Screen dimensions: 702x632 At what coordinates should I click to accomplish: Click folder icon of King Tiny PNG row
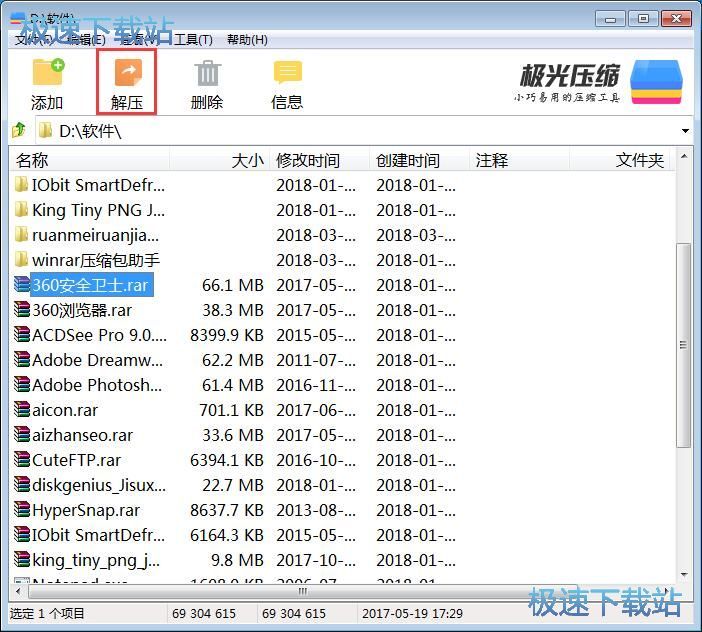pos(21,209)
